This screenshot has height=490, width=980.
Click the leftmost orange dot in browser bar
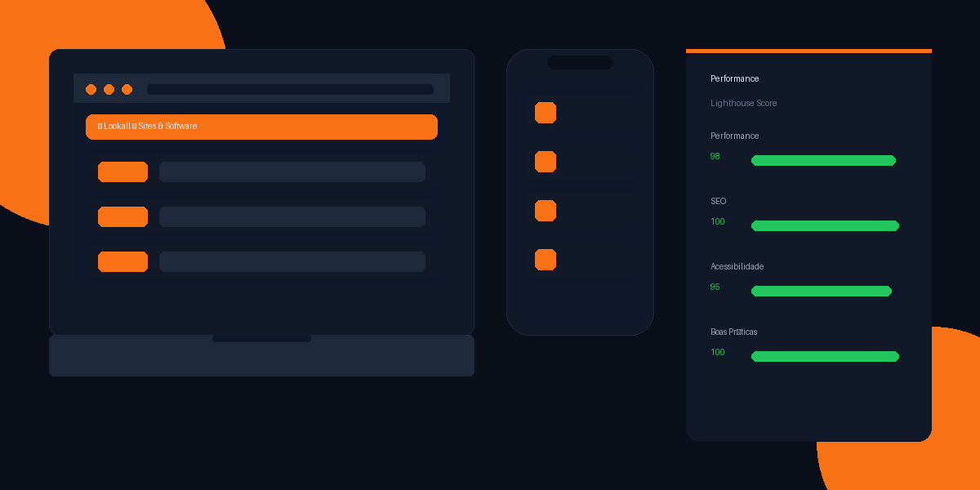[x=91, y=89]
